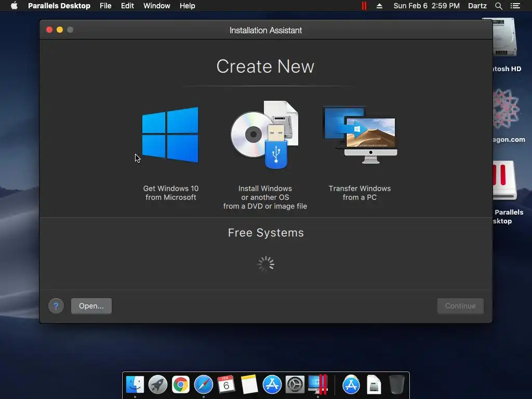This screenshot has height=399, width=532.
Task: Select the Get Windows 10 from Microsoft icon
Action: coord(170,135)
